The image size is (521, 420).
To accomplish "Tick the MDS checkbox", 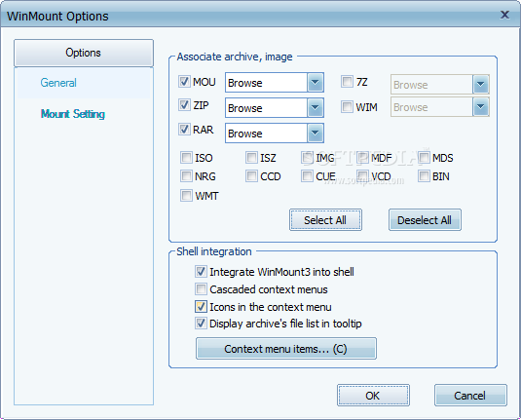I will click(424, 157).
